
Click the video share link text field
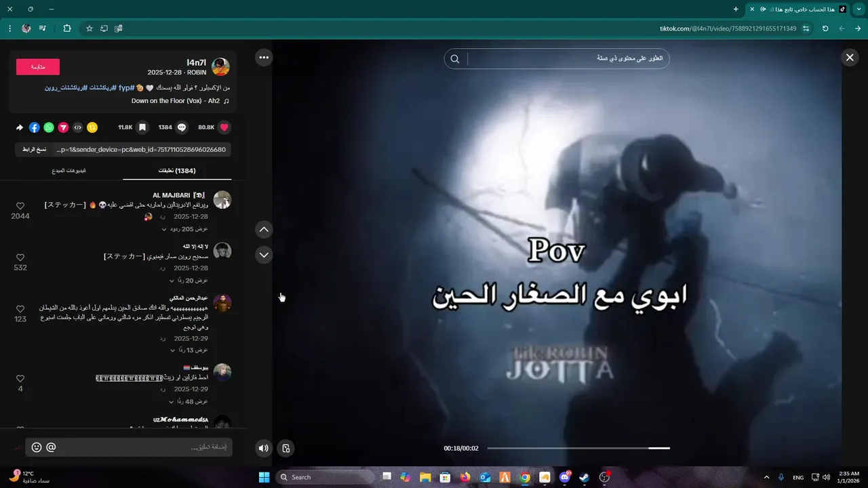(x=142, y=149)
